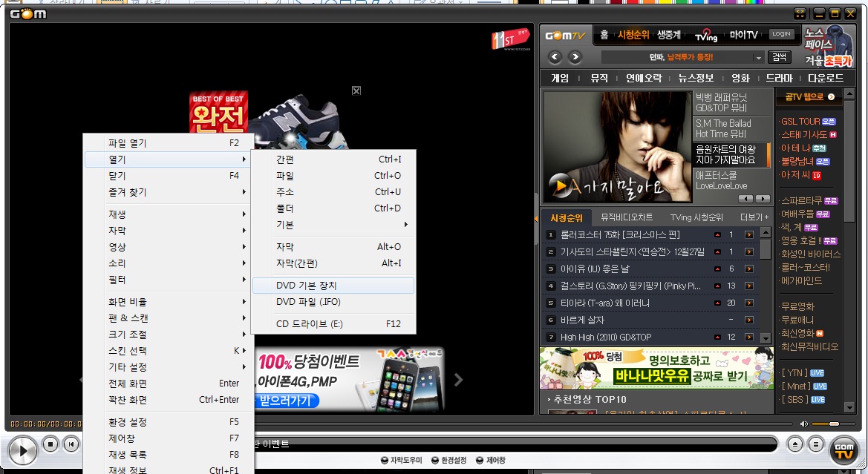This screenshot has width=868, height=474.
Task: Switch to the 뮤직비디오차트 tab
Action: pos(627,217)
